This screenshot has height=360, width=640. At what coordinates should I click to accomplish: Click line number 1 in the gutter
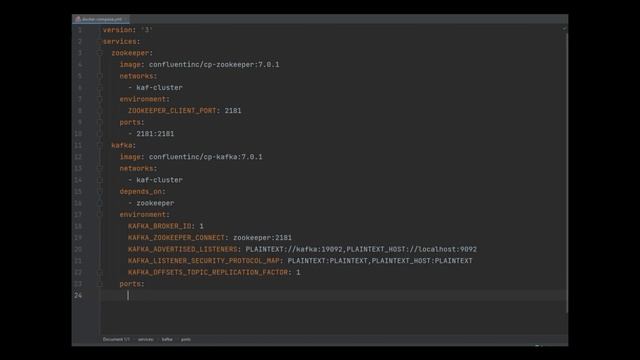pos(80,30)
